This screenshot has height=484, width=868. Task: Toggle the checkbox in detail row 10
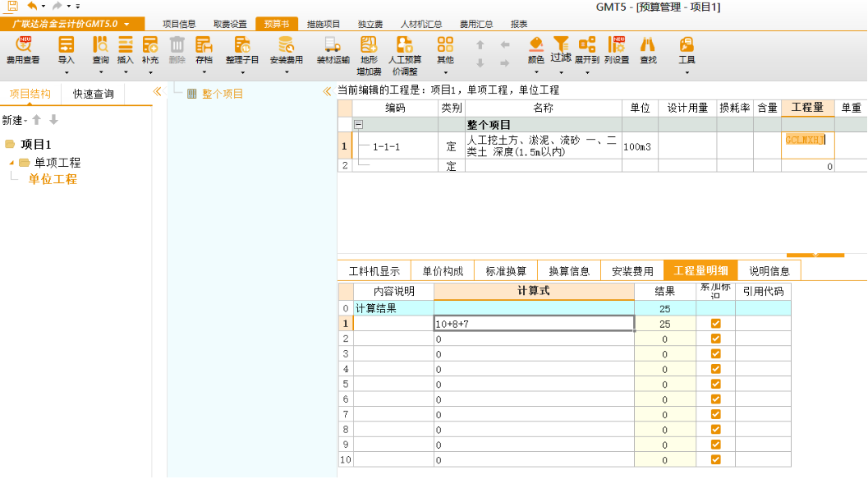(x=715, y=459)
